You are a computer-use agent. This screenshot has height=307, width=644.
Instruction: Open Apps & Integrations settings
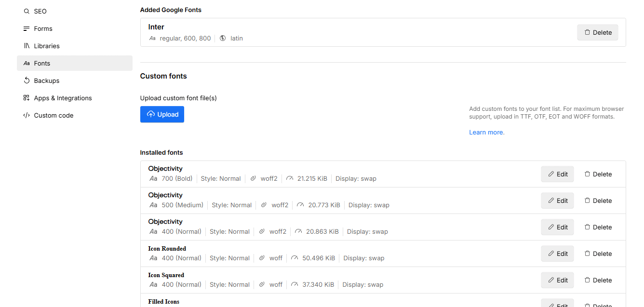click(x=75, y=98)
